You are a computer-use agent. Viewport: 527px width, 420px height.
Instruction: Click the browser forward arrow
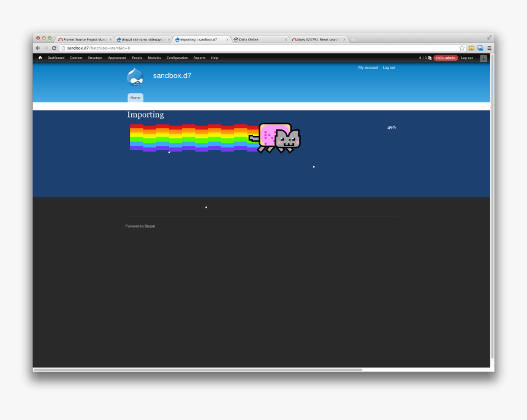point(45,47)
